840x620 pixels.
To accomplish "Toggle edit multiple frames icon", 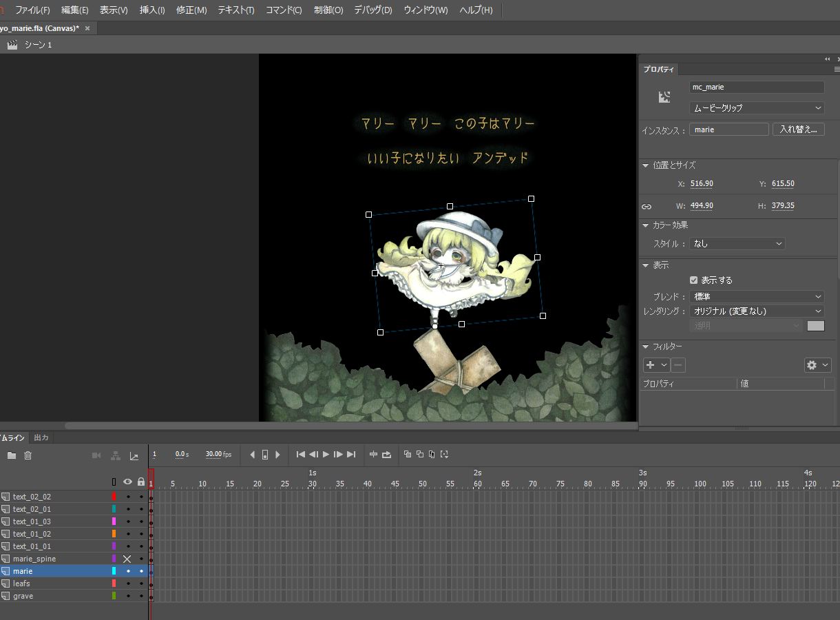I will point(432,455).
